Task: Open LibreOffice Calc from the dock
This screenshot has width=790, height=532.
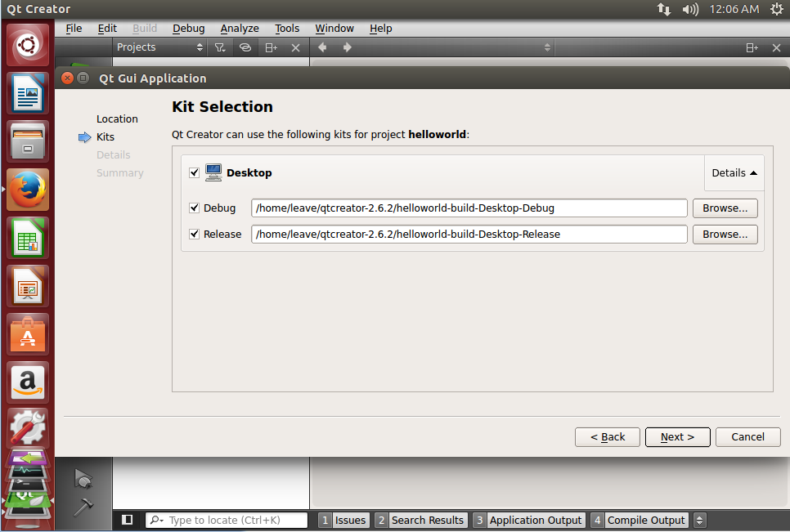Action: click(28, 238)
